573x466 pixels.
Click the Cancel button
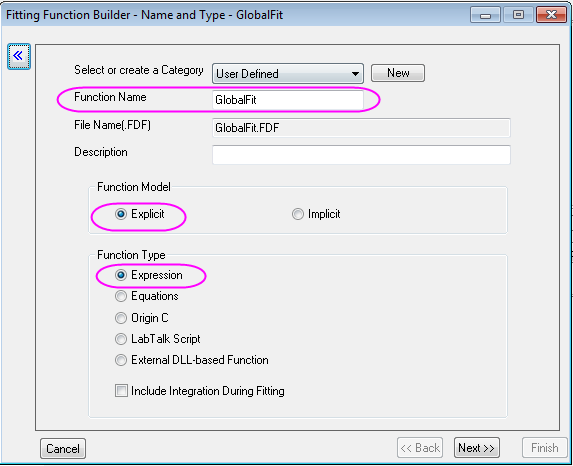click(x=63, y=448)
